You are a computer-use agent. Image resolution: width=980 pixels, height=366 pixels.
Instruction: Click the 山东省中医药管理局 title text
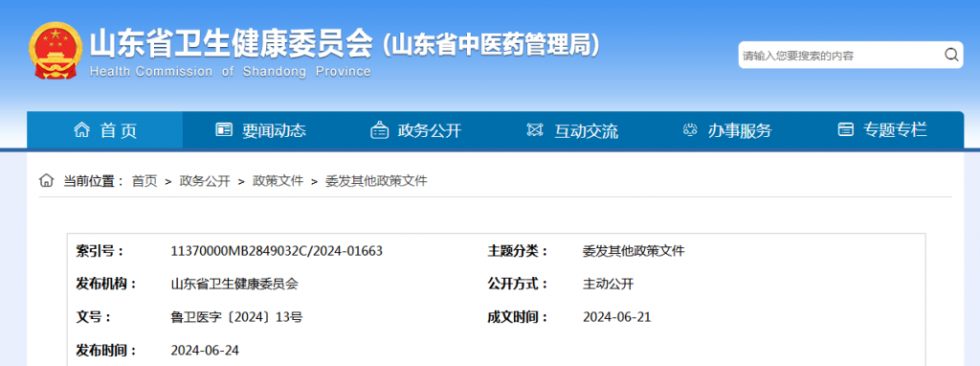point(491,44)
